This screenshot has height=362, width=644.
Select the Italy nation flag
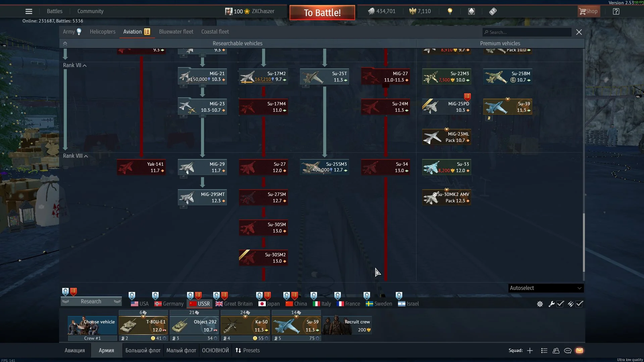point(322,304)
